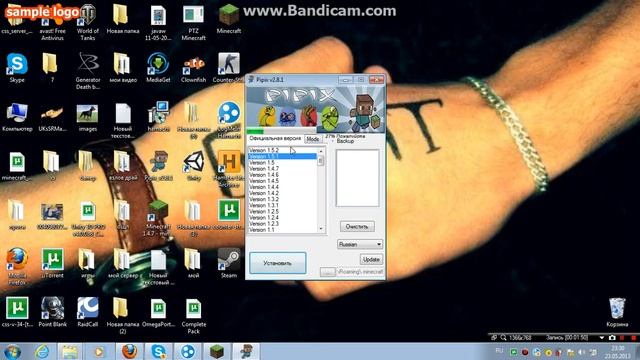Open the Компьютер desktop icon
The image size is (640, 360).
pos(17,117)
